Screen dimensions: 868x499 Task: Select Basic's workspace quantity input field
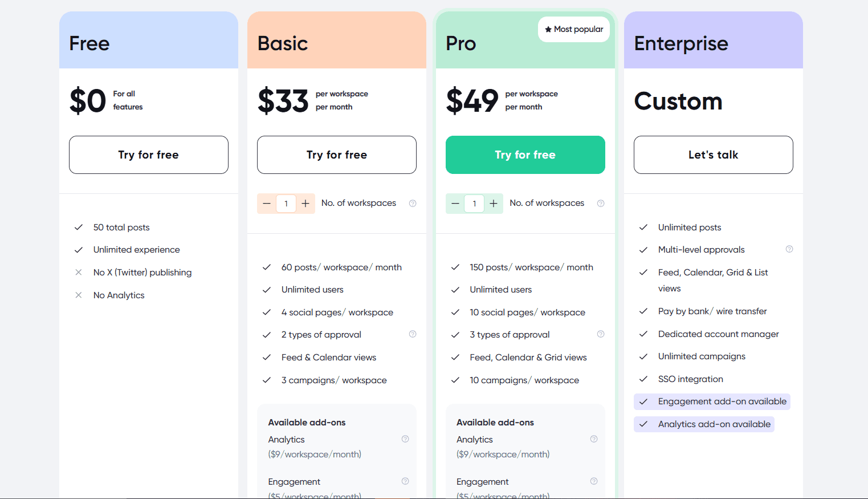[286, 203]
